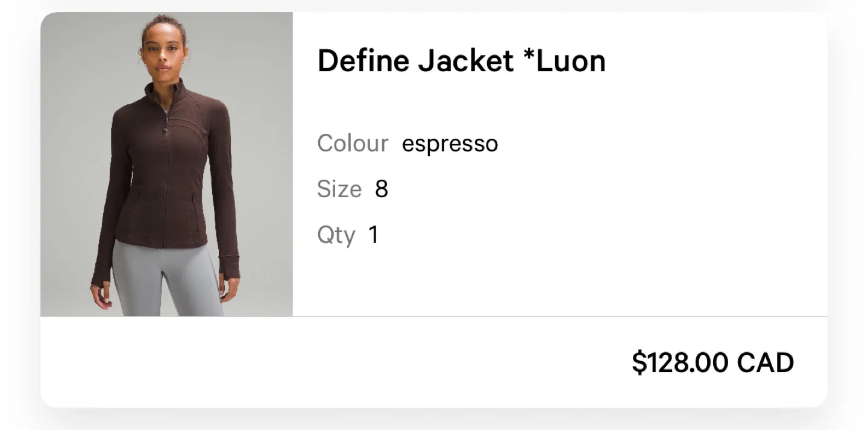Open the Define Jacket *Luon title
Screen dimensions: 868x430
tap(461, 61)
